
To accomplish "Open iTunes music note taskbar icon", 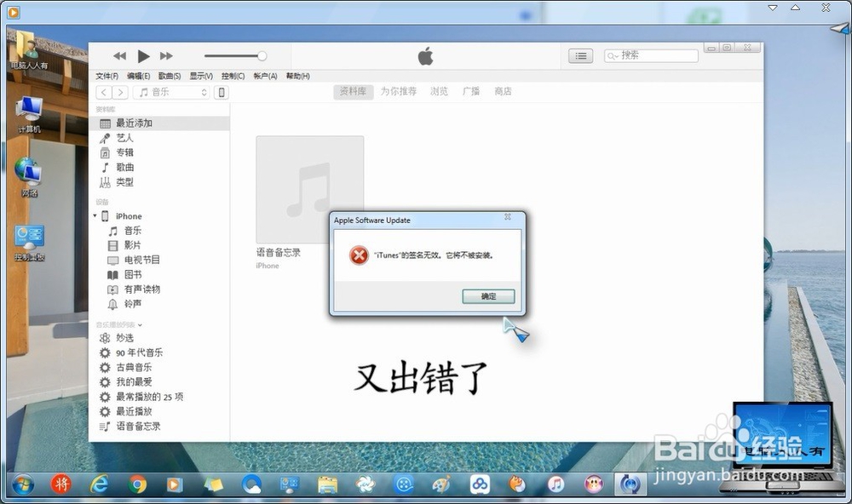I will tap(556, 484).
